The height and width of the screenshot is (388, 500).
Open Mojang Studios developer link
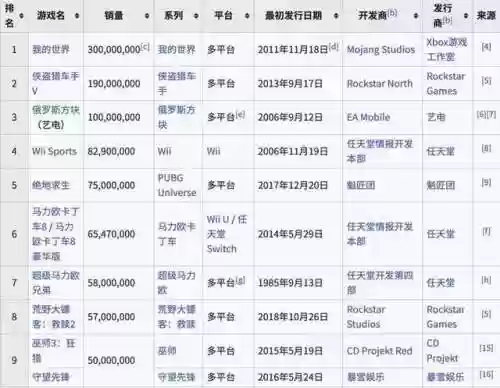[x=381, y=50]
